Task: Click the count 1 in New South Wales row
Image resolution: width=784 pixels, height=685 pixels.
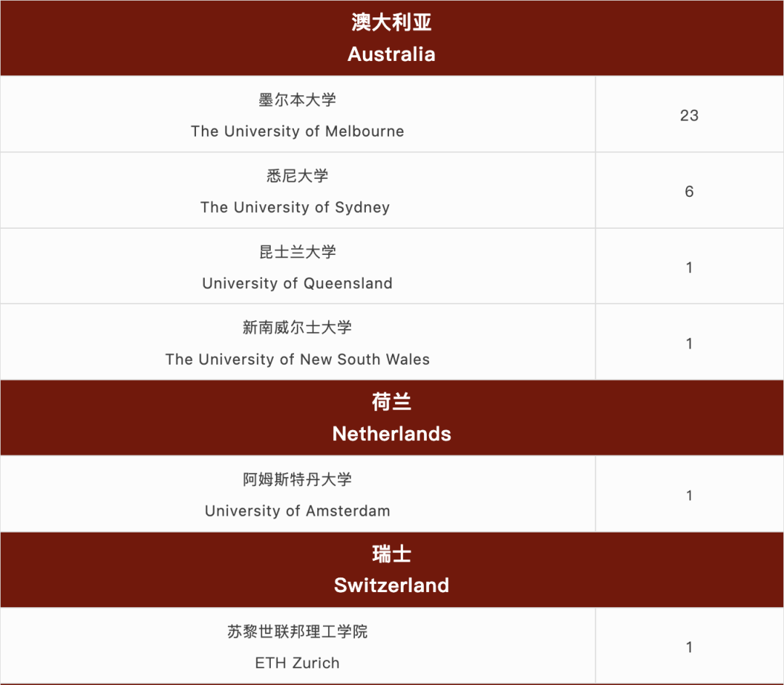Action: point(689,344)
